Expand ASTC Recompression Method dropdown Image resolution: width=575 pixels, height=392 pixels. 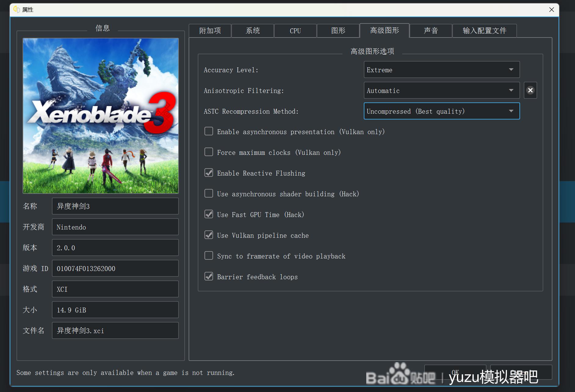tap(442, 111)
